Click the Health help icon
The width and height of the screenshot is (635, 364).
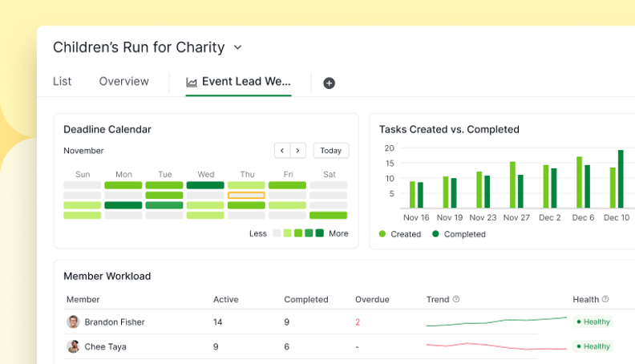point(605,299)
